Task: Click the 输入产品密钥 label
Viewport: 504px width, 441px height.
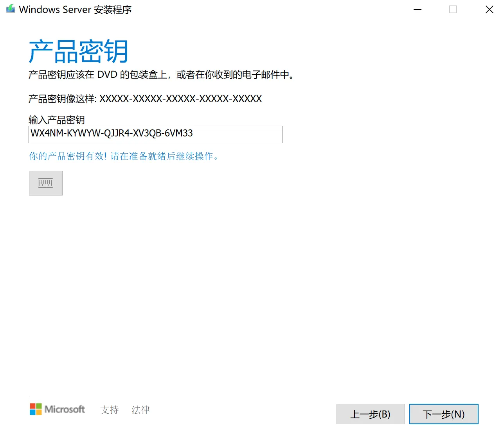Action: [57, 120]
